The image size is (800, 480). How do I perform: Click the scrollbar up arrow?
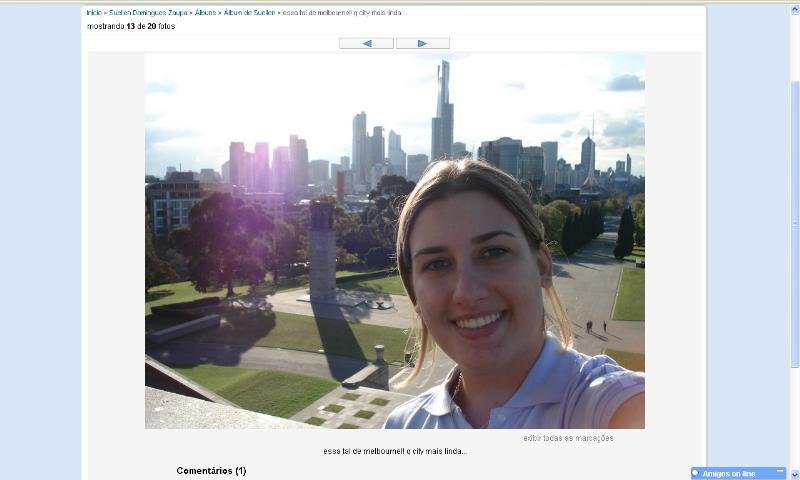click(x=795, y=10)
